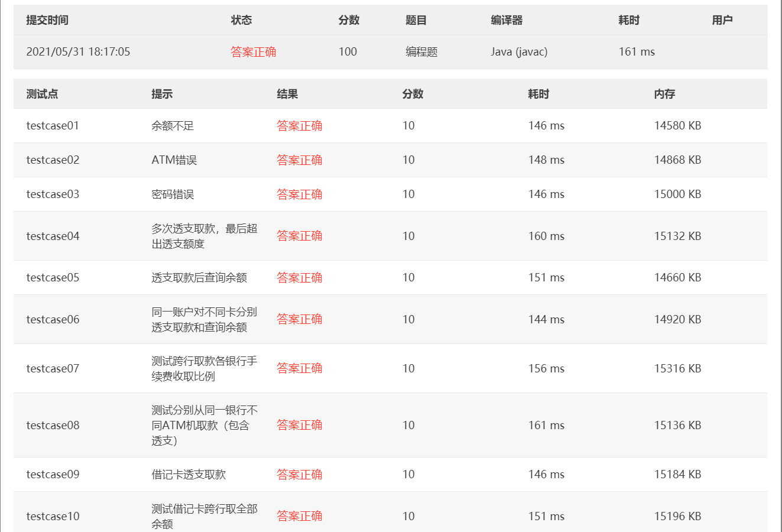Click memory value 15136 KB

677,426
